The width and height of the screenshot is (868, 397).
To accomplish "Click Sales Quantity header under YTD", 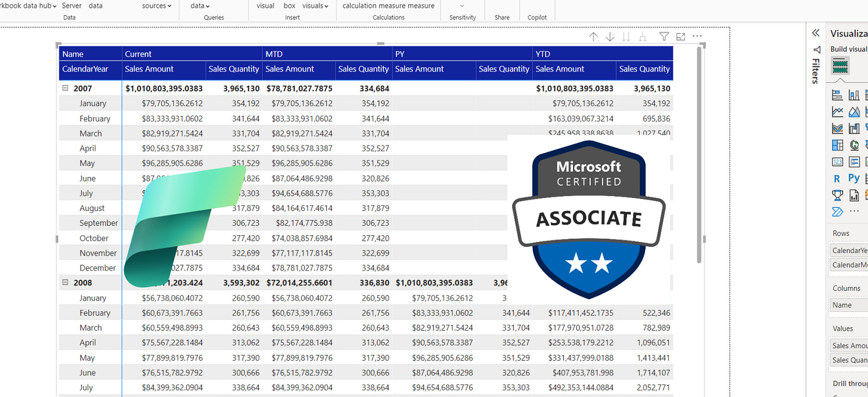I will (x=644, y=69).
